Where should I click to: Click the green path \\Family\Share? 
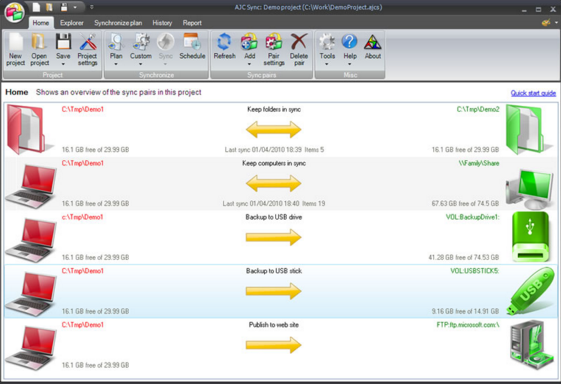pos(479,163)
